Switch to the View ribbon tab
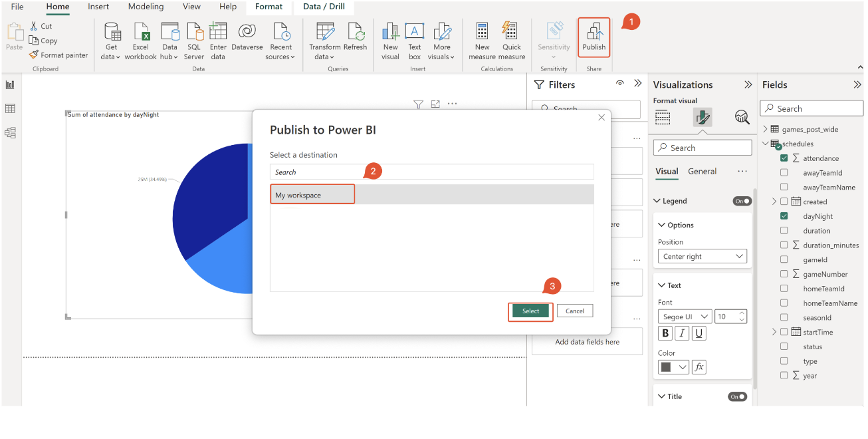868x439 pixels. click(191, 7)
